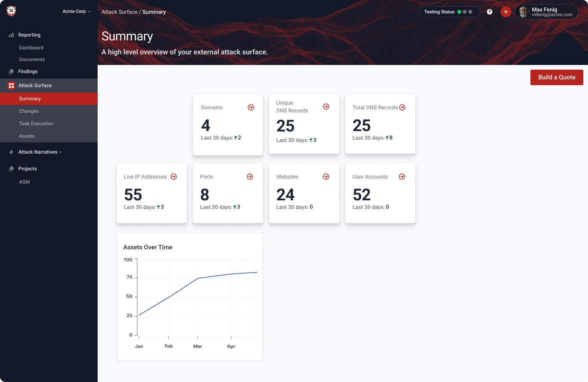Toggle the green Testing Status dot

coord(459,12)
